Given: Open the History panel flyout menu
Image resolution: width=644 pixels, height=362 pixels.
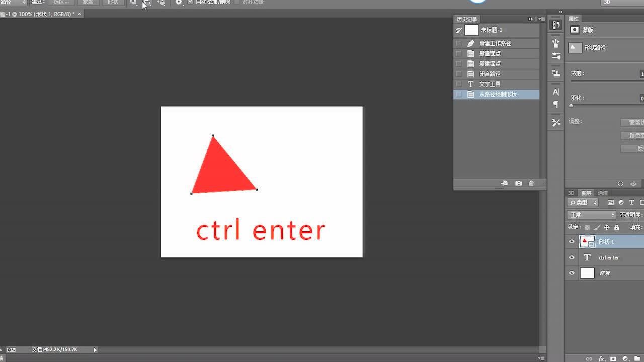Looking at the screenshot, I should tap(542, 19).
